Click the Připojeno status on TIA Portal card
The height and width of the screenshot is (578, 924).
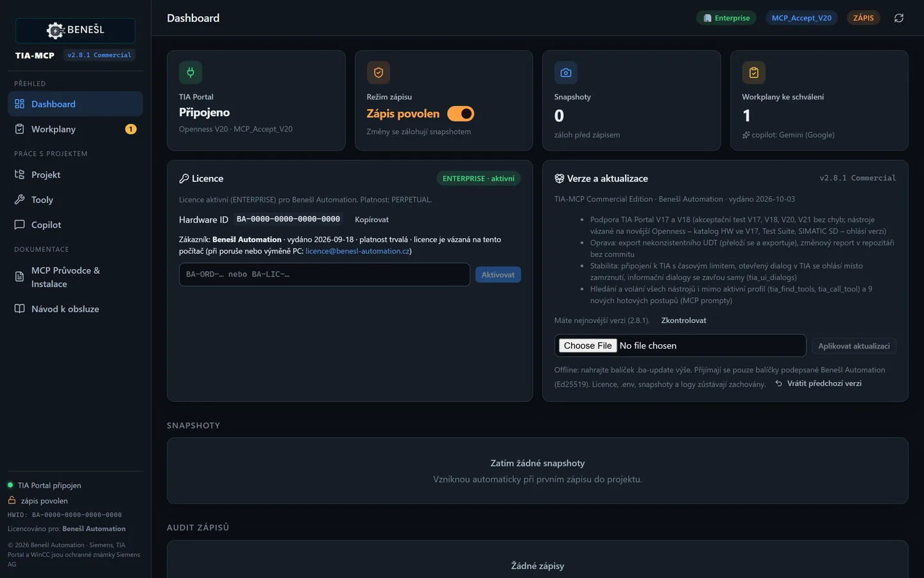click(205, 112)
